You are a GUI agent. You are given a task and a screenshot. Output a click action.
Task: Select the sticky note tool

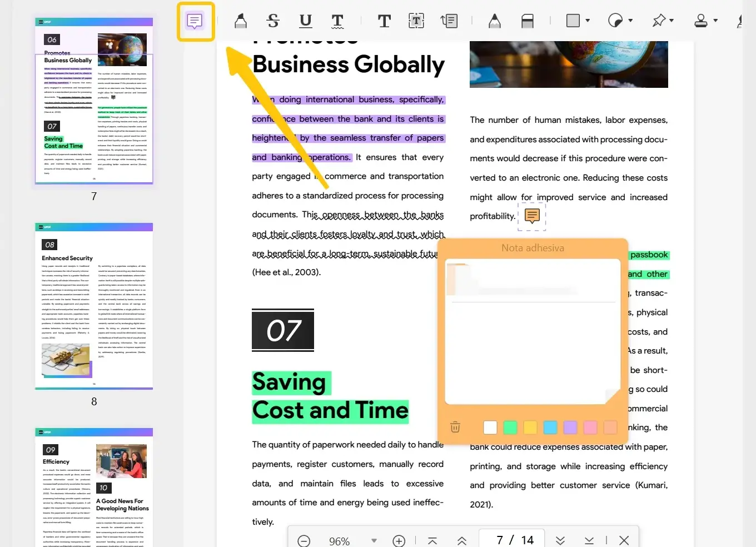195,22
